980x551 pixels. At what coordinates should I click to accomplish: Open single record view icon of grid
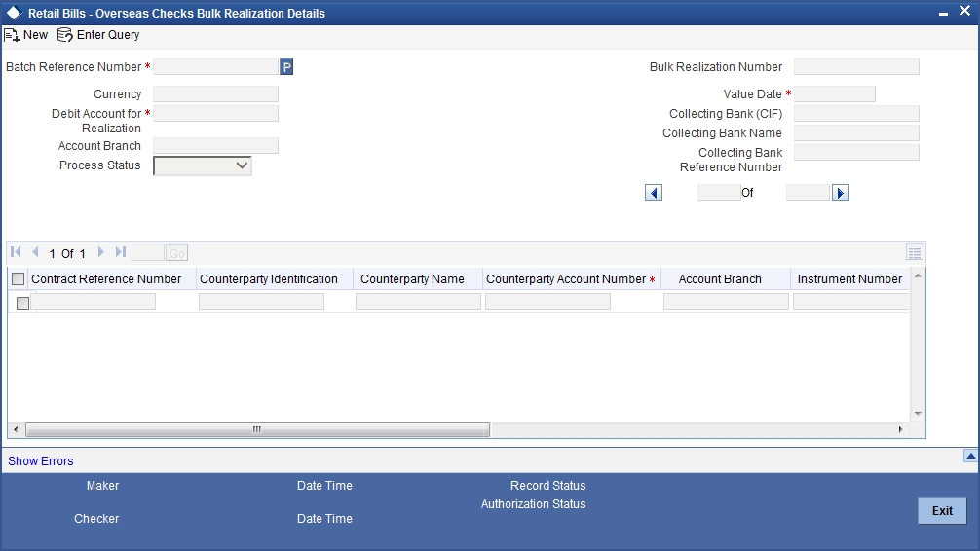(x=915, y=252)
